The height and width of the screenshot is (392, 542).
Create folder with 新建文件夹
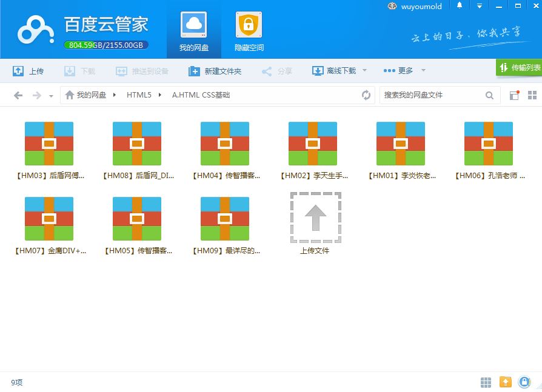[215, 71]
